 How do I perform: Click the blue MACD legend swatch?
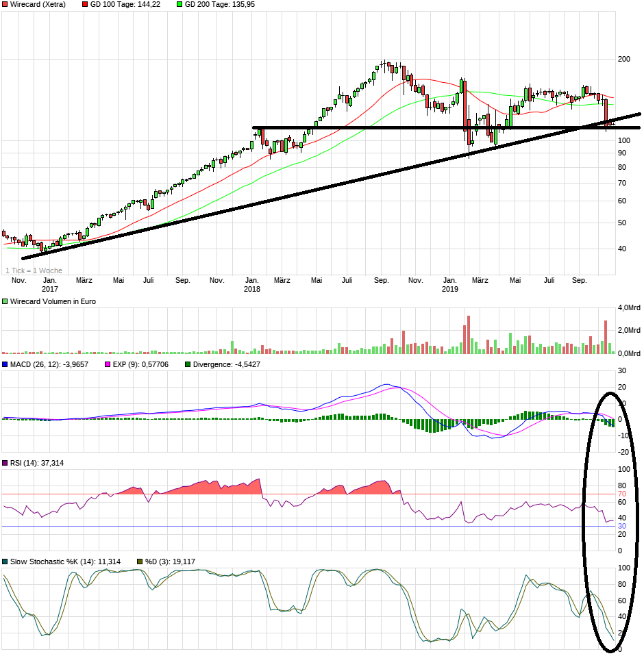pyautogui.click(x=5, y=365)
